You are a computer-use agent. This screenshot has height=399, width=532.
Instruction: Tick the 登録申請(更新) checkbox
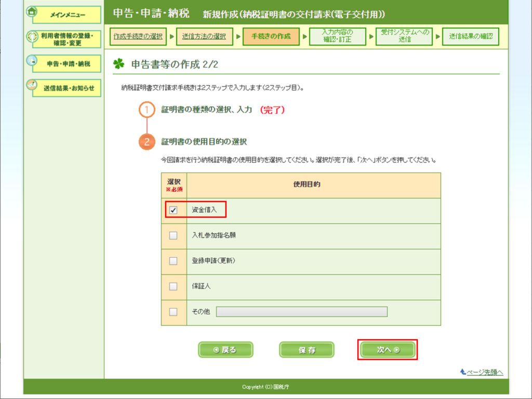[174, 261]
